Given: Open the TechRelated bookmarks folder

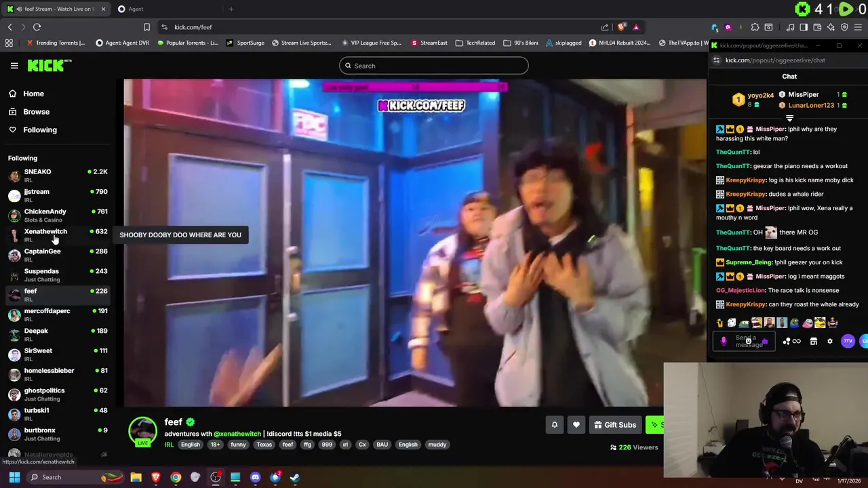Looking at the screenshot, I should (475, 43).
